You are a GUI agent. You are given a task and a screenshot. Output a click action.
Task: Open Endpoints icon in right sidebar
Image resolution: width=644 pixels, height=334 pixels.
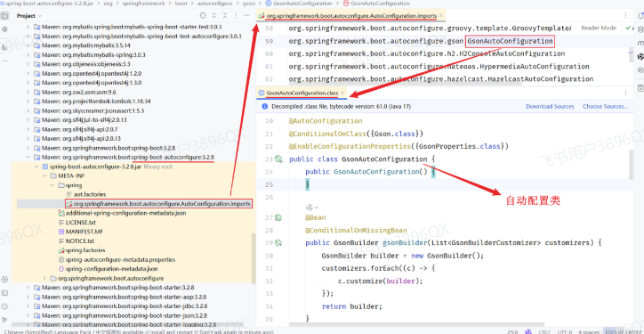[x=640, y=70]
